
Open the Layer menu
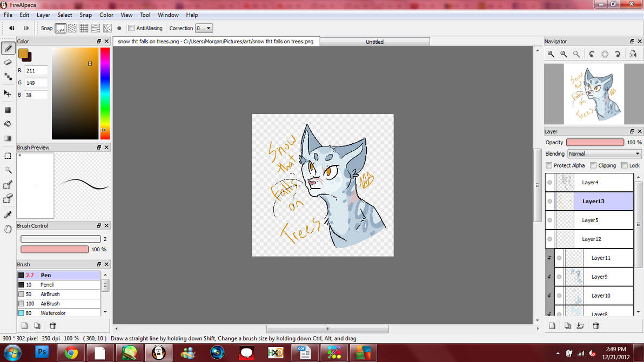coord(43,15)
